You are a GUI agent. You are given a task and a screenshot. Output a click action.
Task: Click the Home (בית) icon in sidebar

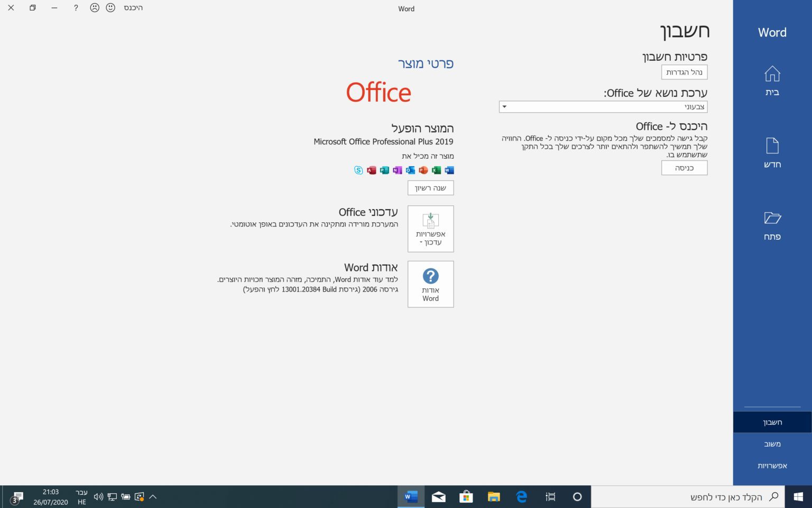(772, 74)
